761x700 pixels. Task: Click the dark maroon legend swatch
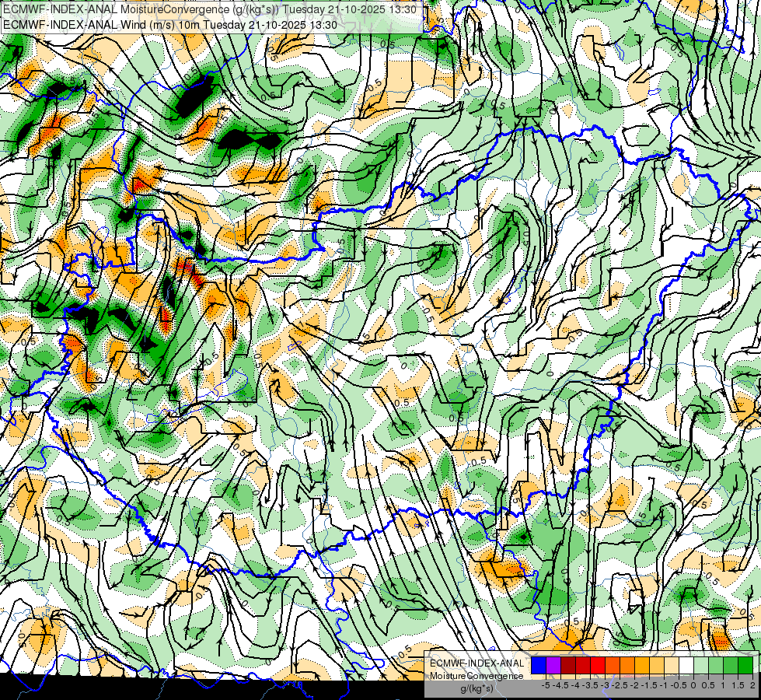(x=568, y=666)
